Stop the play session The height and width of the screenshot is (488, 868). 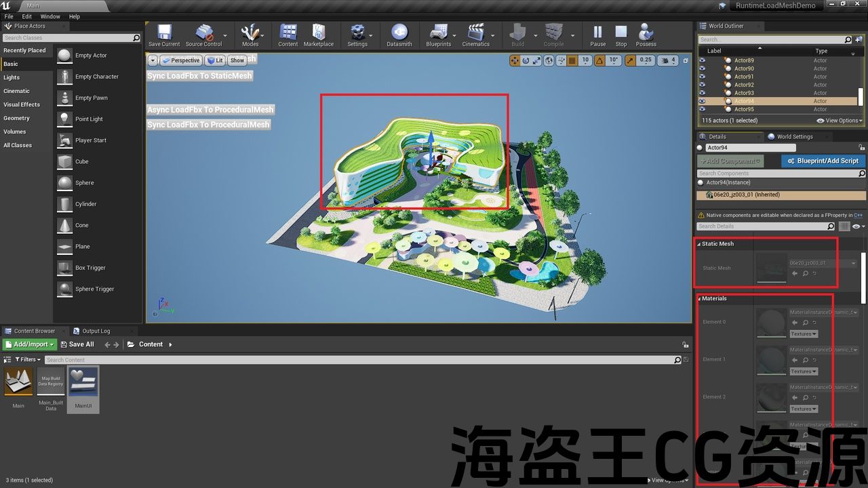pyautogui.click(x=621, y=35)
